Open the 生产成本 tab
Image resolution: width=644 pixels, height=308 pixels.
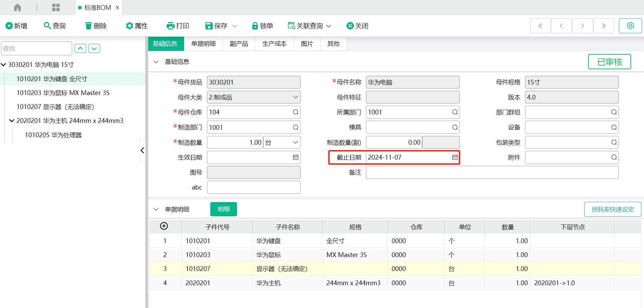tap(274, 43)
